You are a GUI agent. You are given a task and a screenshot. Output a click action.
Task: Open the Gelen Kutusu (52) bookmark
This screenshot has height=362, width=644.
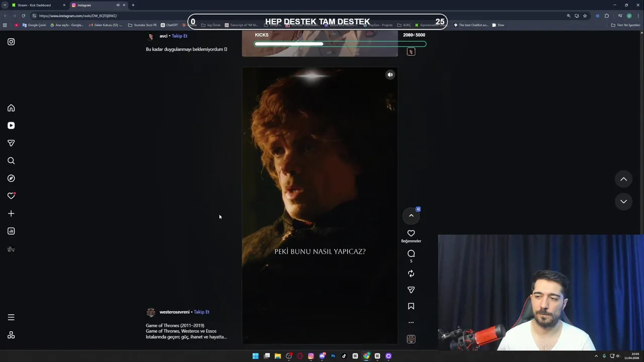coord(106,25)
